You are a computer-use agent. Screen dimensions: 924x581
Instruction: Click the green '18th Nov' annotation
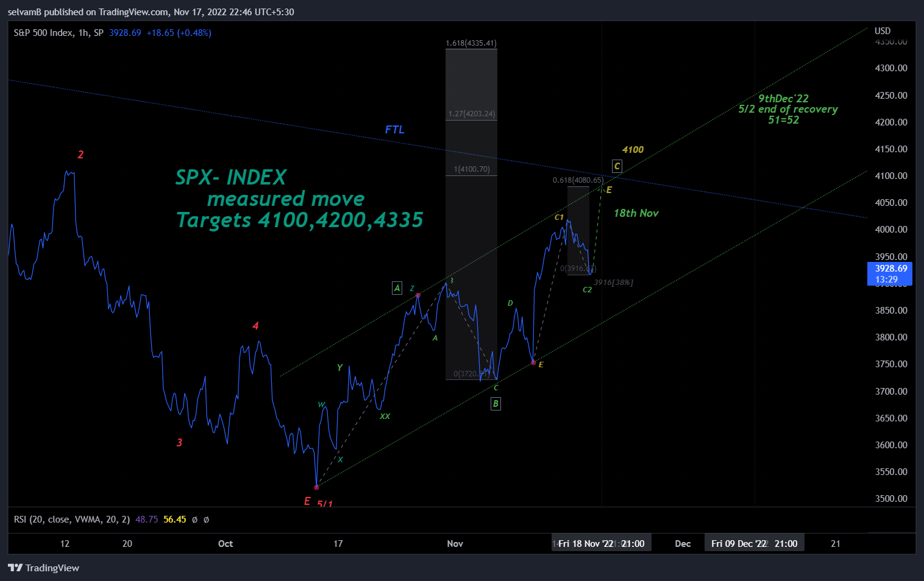coord(636,213)
